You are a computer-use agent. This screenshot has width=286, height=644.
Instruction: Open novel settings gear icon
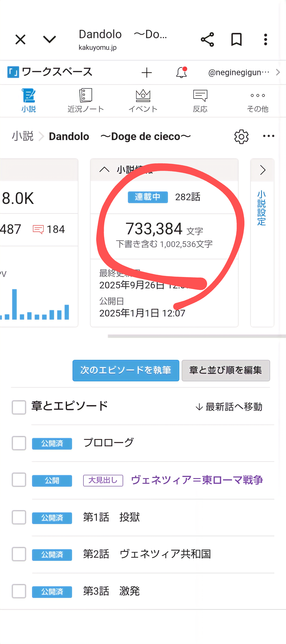pyautogui.click(x=241, y=137)
